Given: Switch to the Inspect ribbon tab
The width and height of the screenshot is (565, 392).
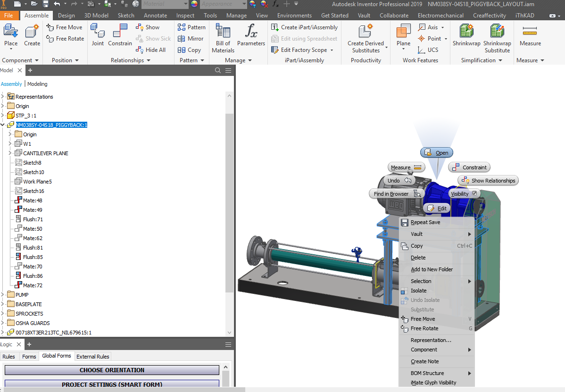Looking at the screenshot, I should [185, 16].
